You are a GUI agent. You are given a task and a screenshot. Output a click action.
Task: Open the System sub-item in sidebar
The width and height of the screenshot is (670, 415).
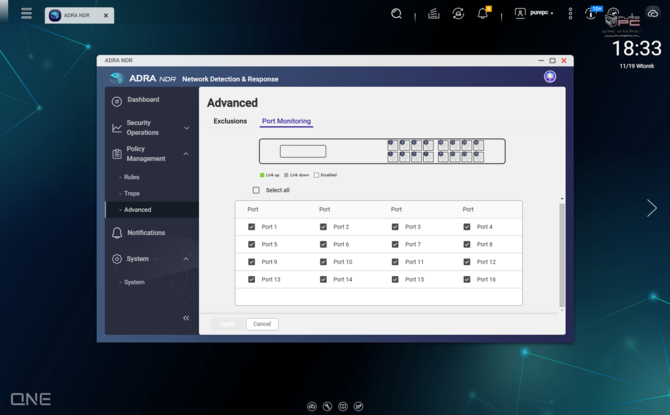(x=134, y=283)
